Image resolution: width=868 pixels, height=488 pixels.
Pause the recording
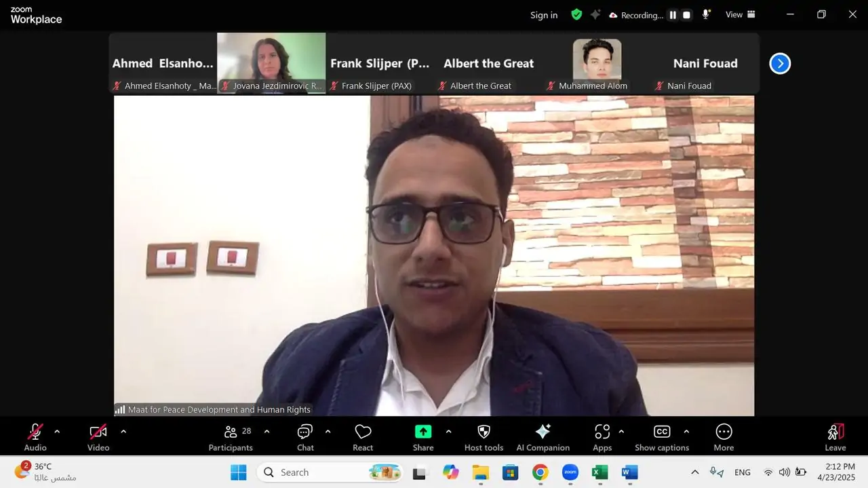(673, 15)
